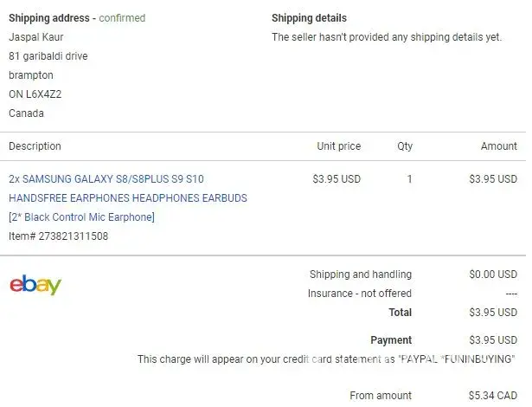Click the 81 garibaldi drive address line
Viewport: 532px width, 407px height.
click(48, 56)
